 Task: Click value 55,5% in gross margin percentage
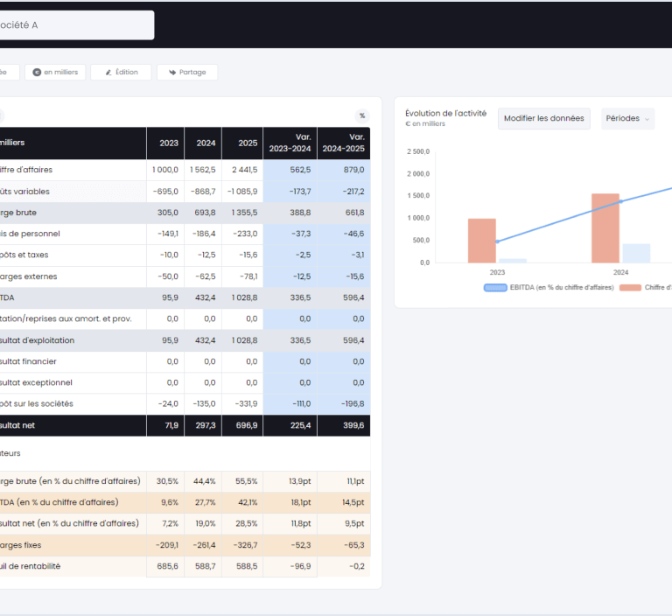(247, 481)
